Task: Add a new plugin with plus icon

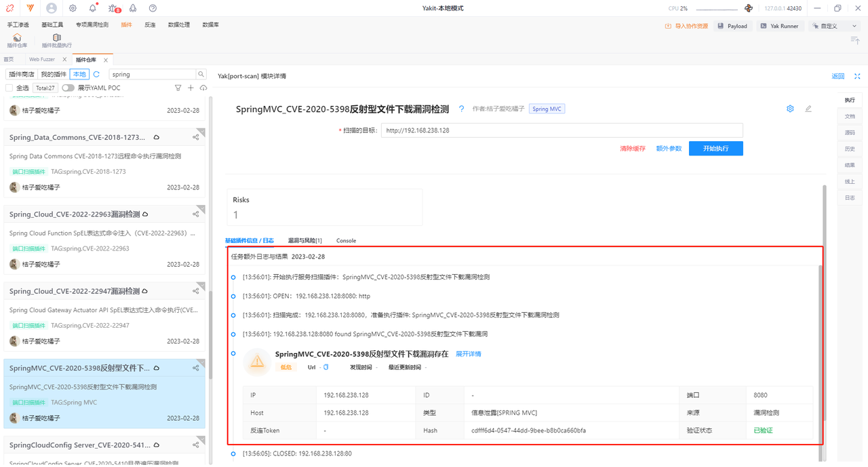Action: [x=191, y=88]
